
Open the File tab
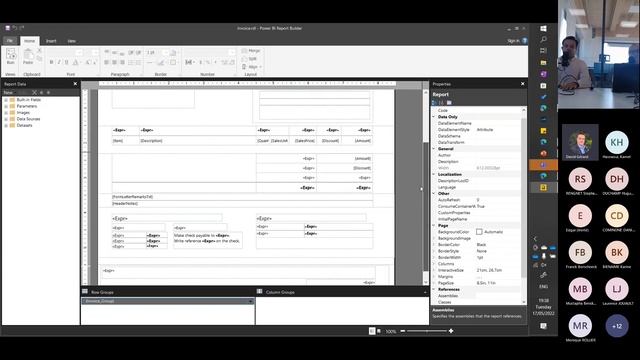pyautogui.click(x=10, y=41)
